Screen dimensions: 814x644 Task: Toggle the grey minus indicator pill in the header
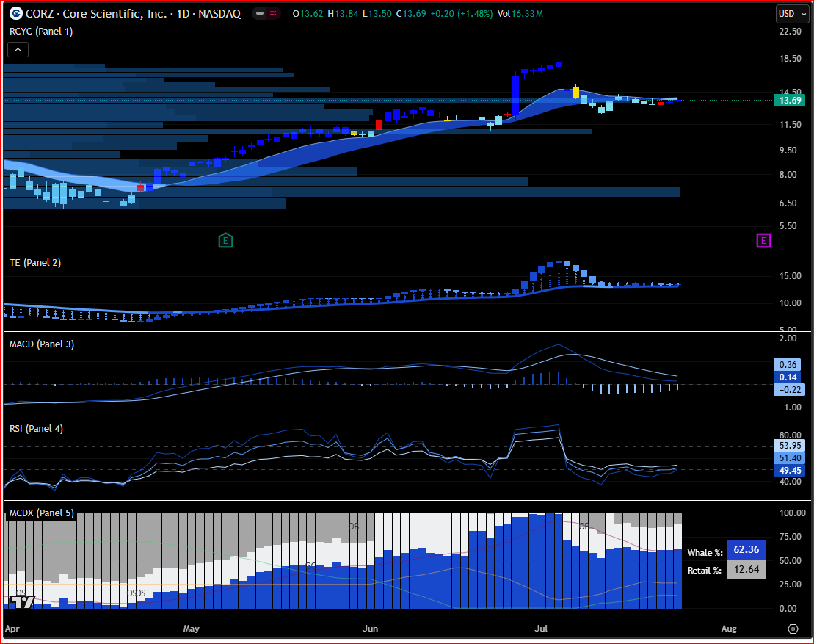[x=260, y=13]
